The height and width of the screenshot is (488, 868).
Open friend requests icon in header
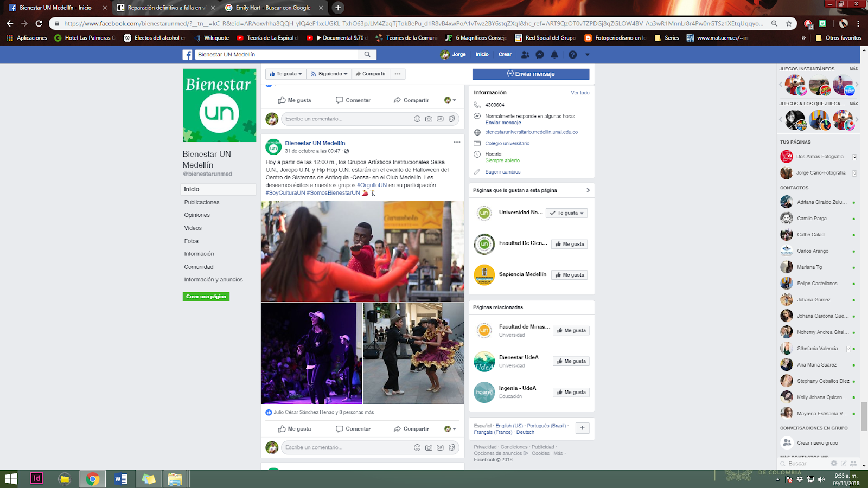pyautogui.click(x=525, y=55)
